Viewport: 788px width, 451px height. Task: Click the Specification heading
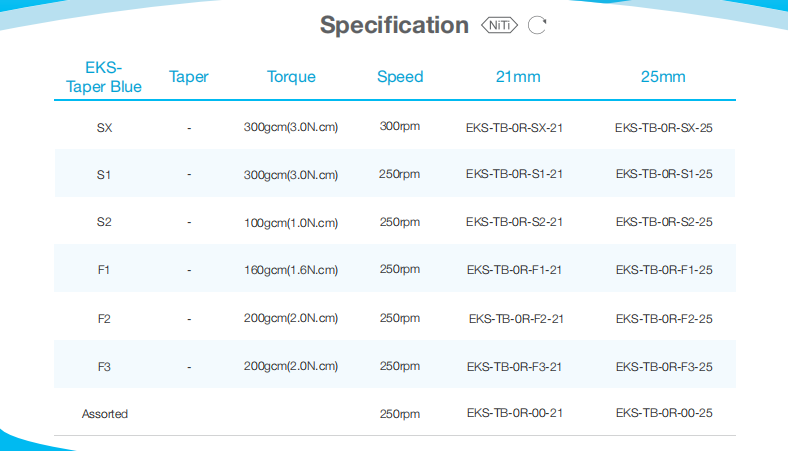[x=394, y=26]
